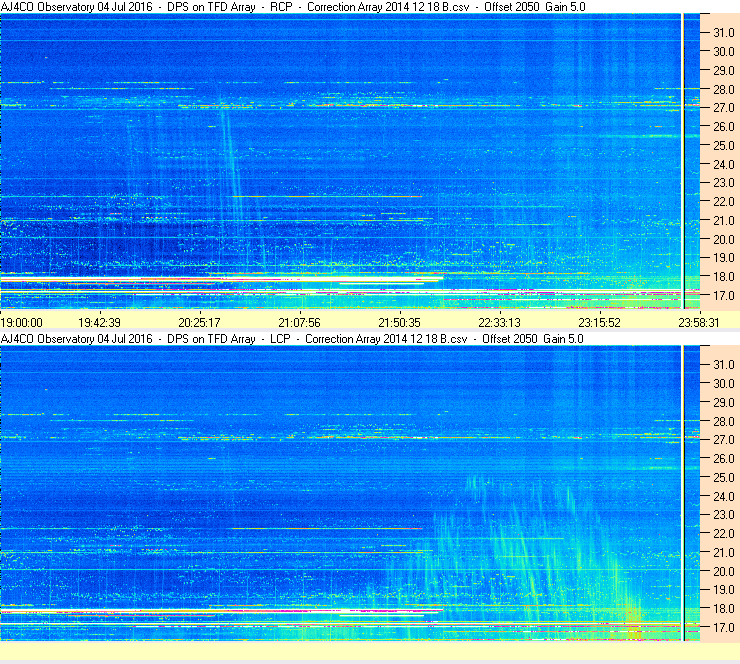Click 24.0 frequency label on RCP chart
The image size is (740, 664).
[724, 165]
